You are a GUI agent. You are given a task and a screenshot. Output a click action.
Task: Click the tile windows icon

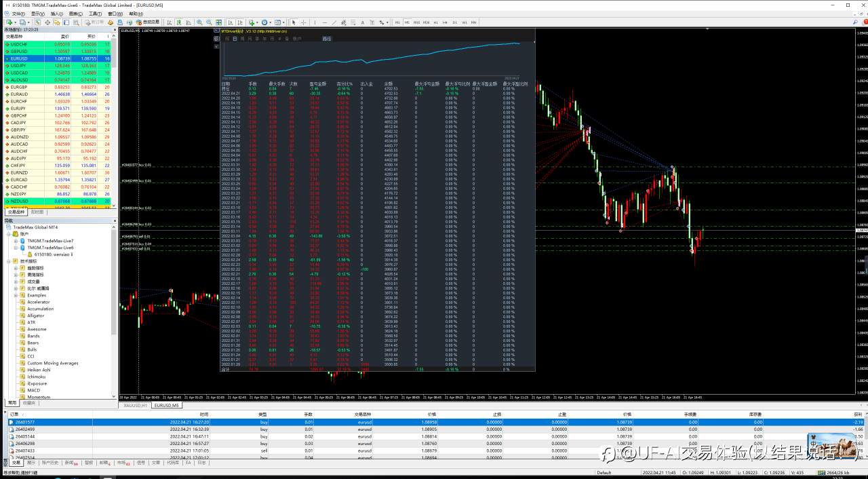pyautogui.click(x=218, y=22)
